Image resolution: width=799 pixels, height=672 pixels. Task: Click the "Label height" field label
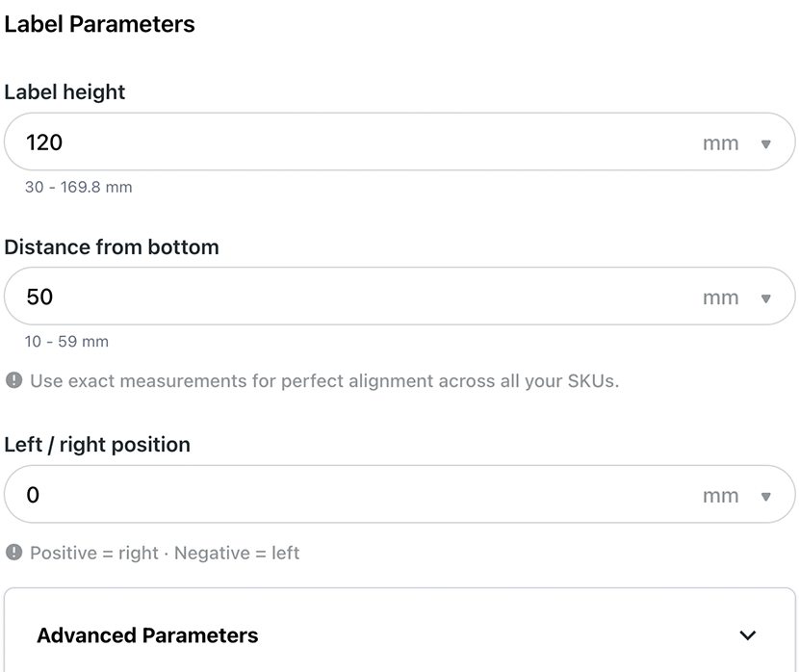pos(64,92)
